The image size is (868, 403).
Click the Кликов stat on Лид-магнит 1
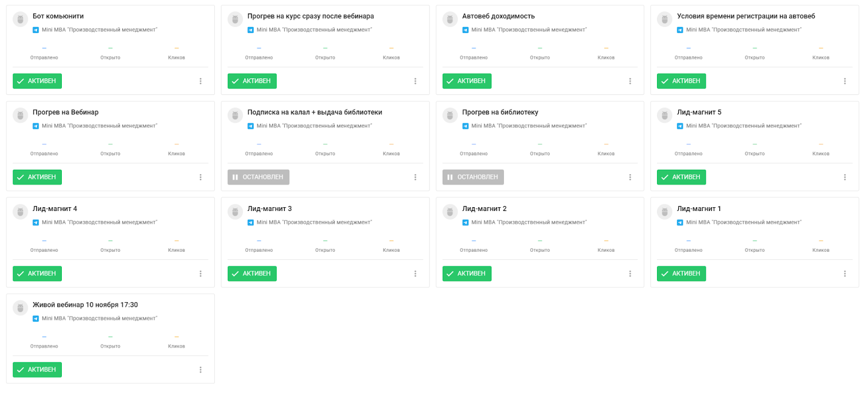click(821, 246)
